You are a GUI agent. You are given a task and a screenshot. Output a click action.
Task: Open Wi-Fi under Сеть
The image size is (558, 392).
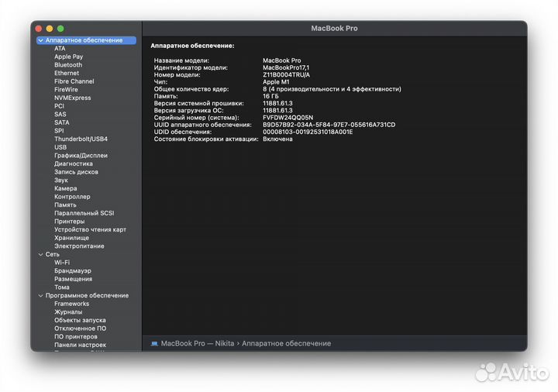(x=62, y=263)
